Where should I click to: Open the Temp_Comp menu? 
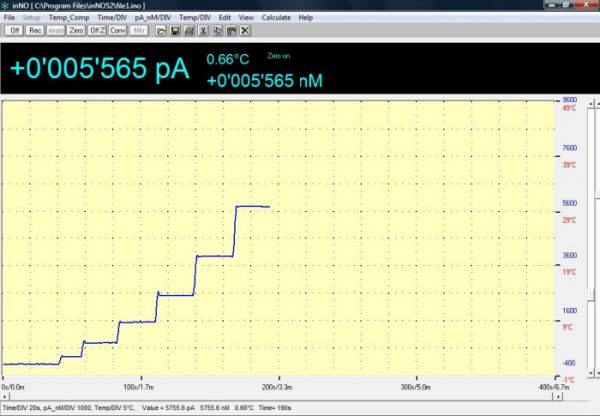69,18
